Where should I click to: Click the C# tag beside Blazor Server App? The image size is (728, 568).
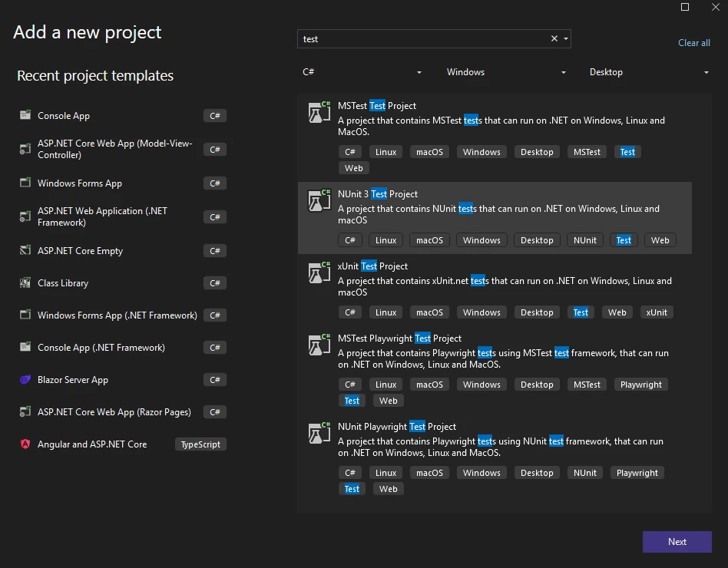coord(215,380)
